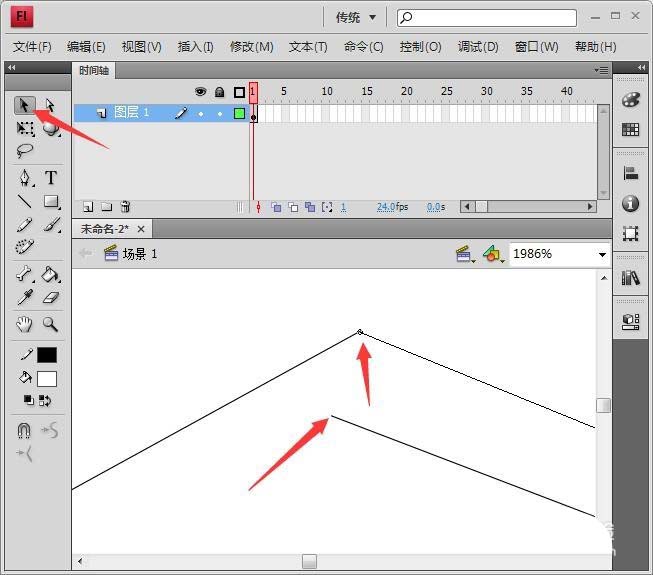Select the Zoom magnifier tool
The height and width of the screenshot is (575, 653).
point(50,324)
